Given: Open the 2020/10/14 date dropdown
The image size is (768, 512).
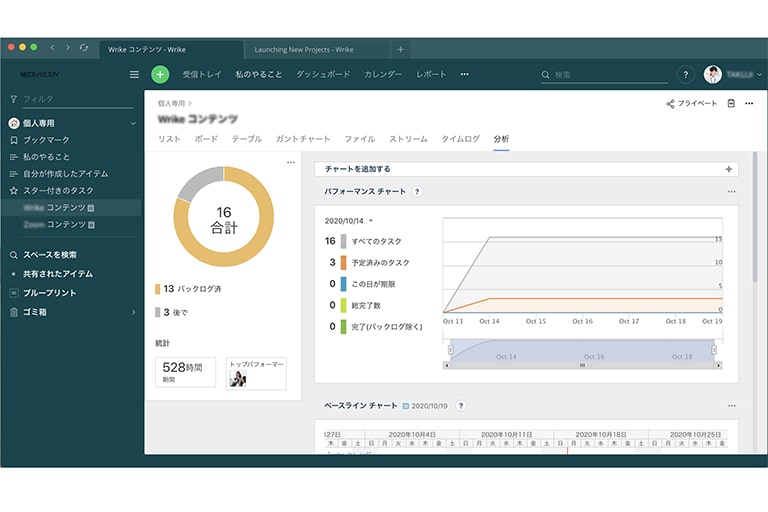Looking at the screenshot, I should click(371, 221).
